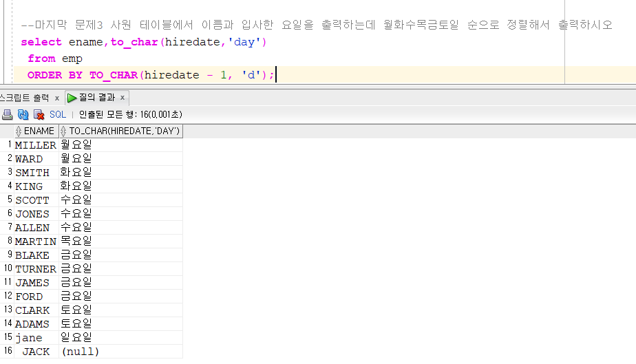This screenshot has height=364, width=636.
Task: Select the MILLER name cell
Action: (x=36, y=145)
